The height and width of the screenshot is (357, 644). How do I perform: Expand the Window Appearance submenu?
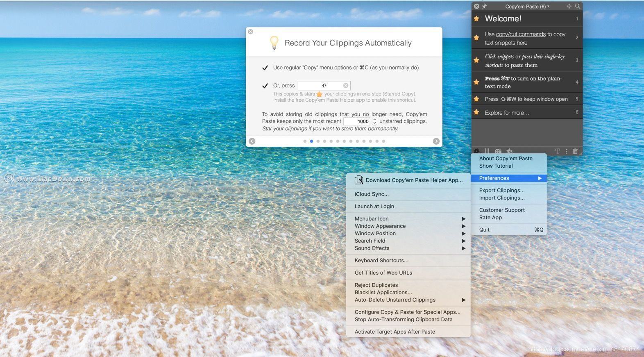(x=408, y=226)
